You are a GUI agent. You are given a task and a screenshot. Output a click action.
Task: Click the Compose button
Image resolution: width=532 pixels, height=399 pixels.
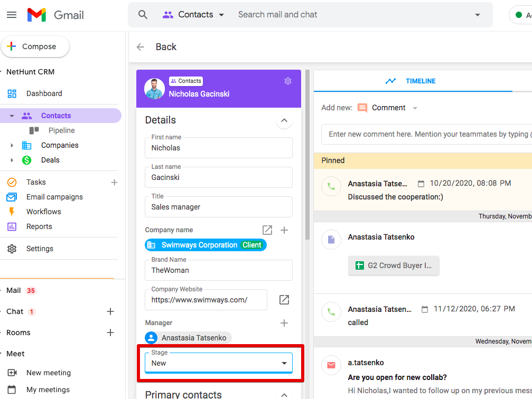click(35, 46)
